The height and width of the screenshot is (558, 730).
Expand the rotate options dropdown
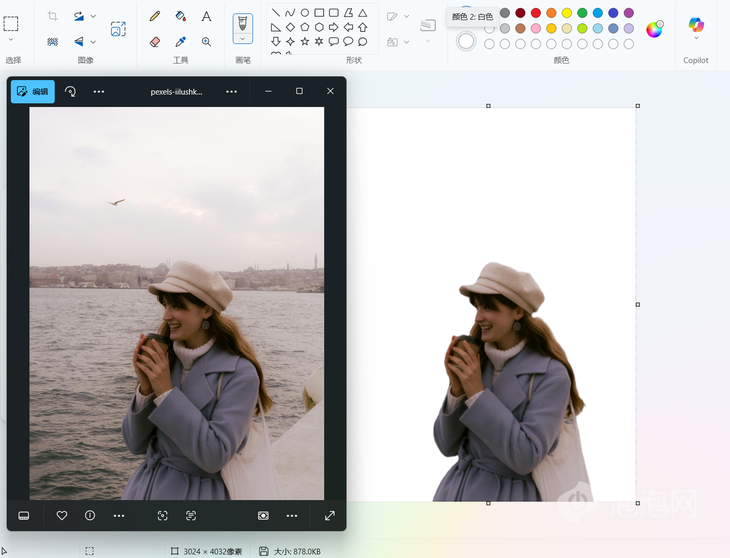[x=93, y=16]
